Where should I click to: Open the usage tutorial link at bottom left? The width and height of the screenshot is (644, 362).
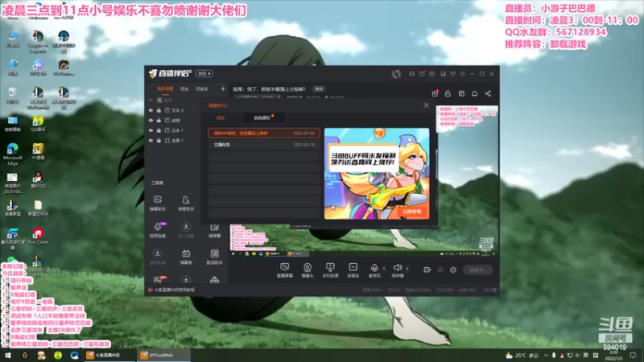(x=175, y=290)
